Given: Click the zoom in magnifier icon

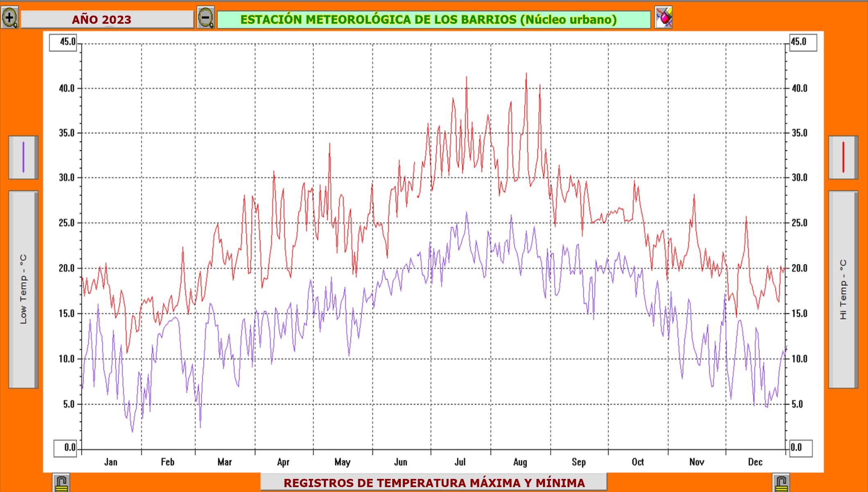Looking at the screenshot, I should pyautogui.click(x=9, y=18).
